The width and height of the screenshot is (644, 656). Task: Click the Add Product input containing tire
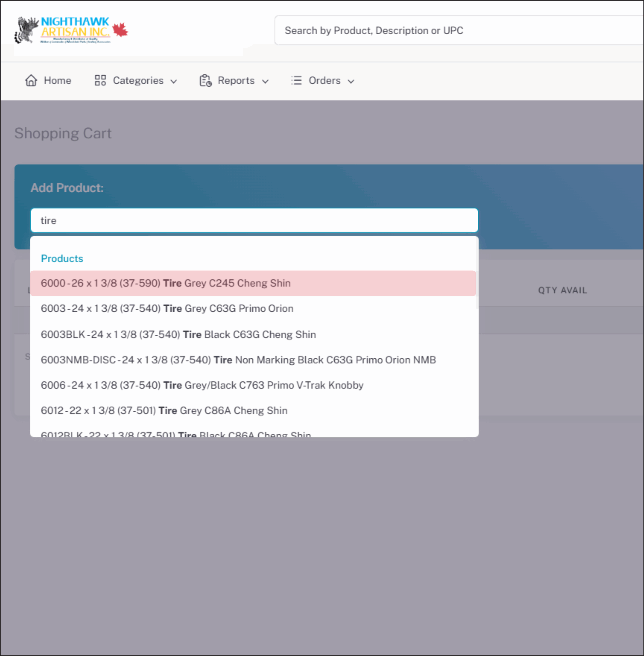pos(254,220)
